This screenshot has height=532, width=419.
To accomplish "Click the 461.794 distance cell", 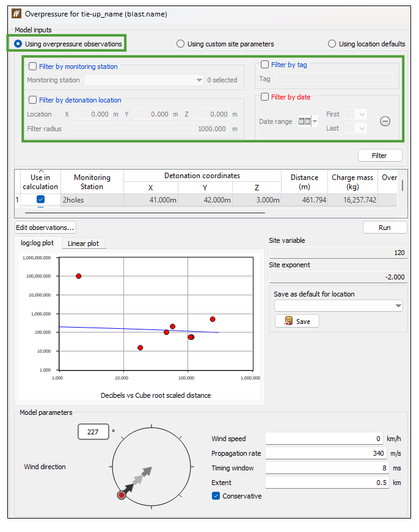I will (x=304, y=200).
